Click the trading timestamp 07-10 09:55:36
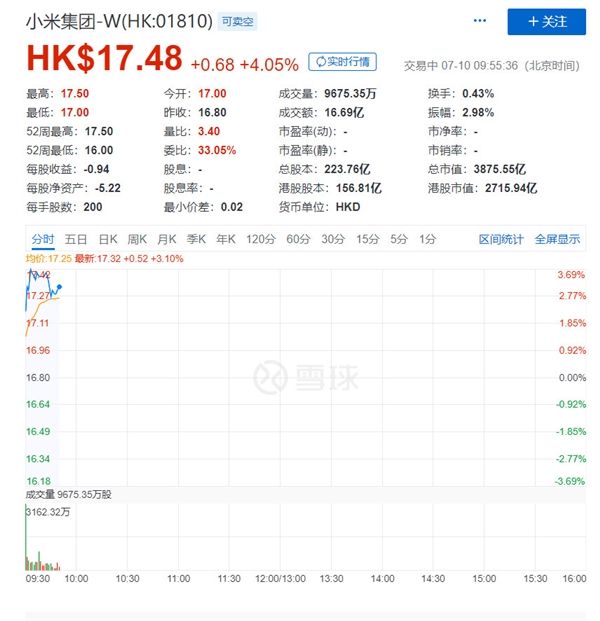The width and height of the screenshot is (600, 621). [x=479, y=66]
